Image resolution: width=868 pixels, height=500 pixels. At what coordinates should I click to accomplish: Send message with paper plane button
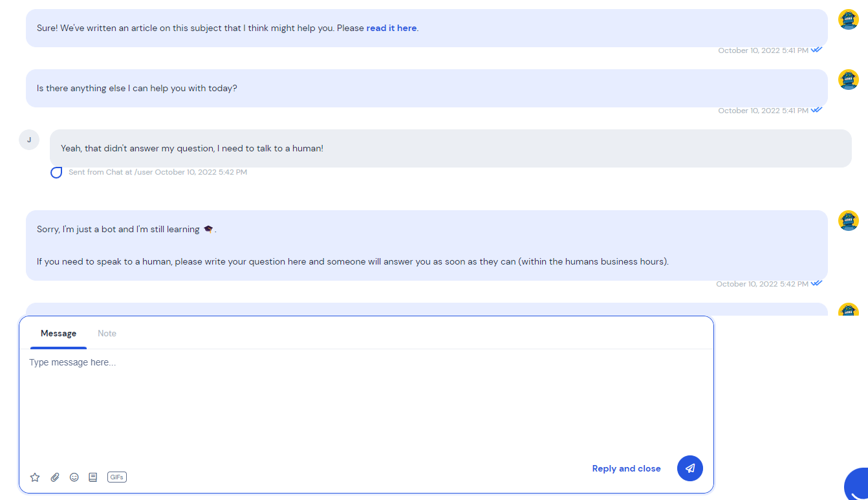click(x=690, y=468)
